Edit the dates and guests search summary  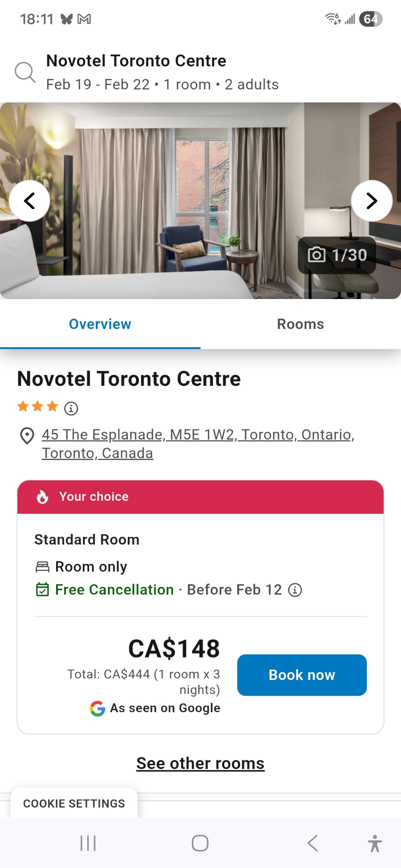point(162,84)
